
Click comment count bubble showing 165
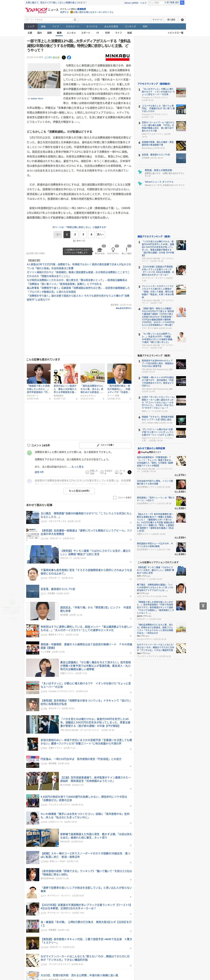[x=48, y=57]
